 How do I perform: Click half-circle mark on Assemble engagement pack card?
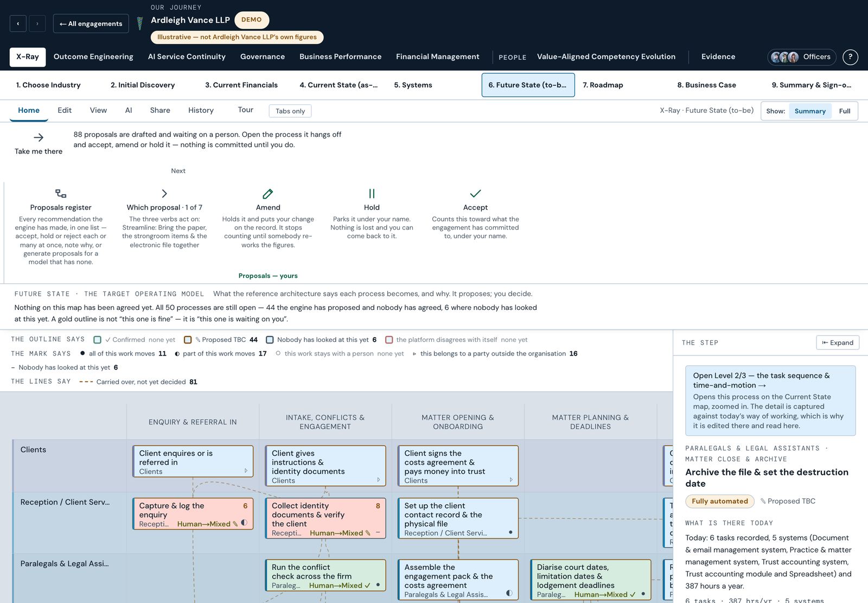point(509,593)
